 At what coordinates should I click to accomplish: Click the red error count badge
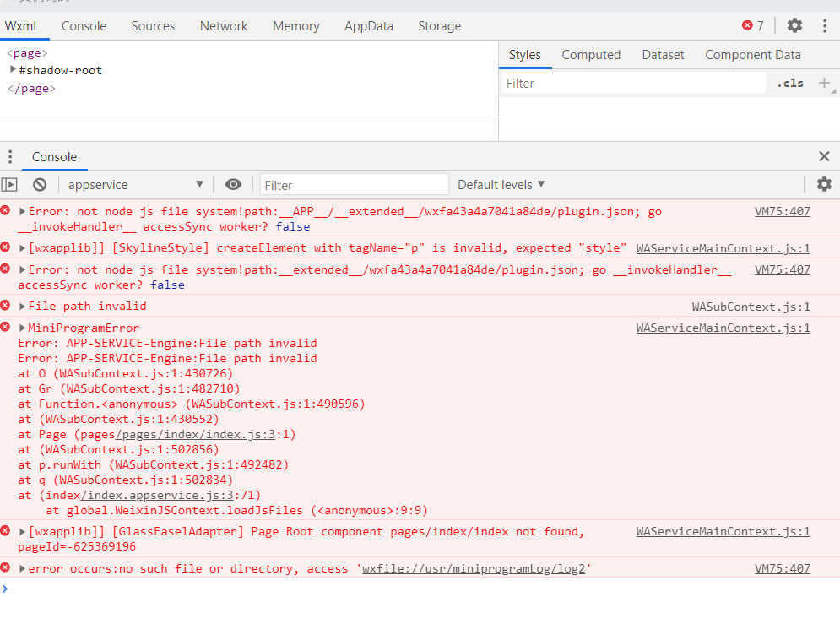753,25
